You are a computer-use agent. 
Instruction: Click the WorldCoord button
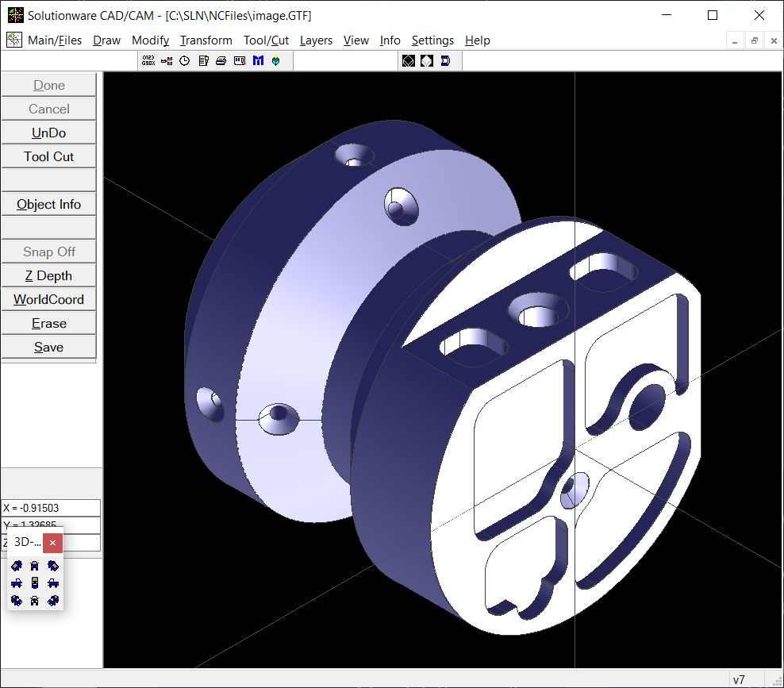click(x=48, y=299)
